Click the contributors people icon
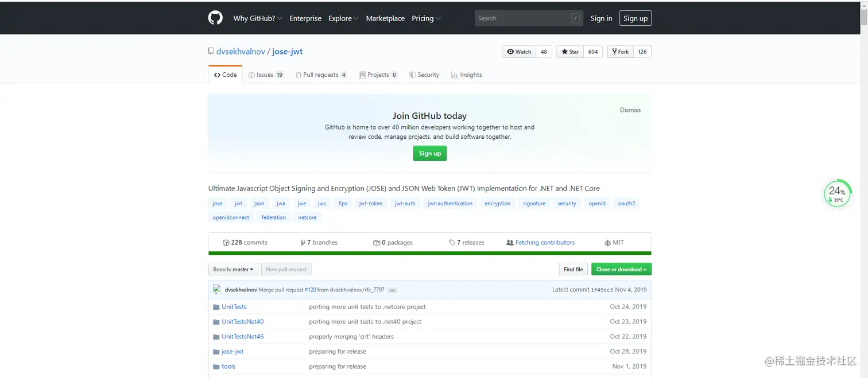The height and width of the screenshot is (378, 868). (x=510, y=243)
